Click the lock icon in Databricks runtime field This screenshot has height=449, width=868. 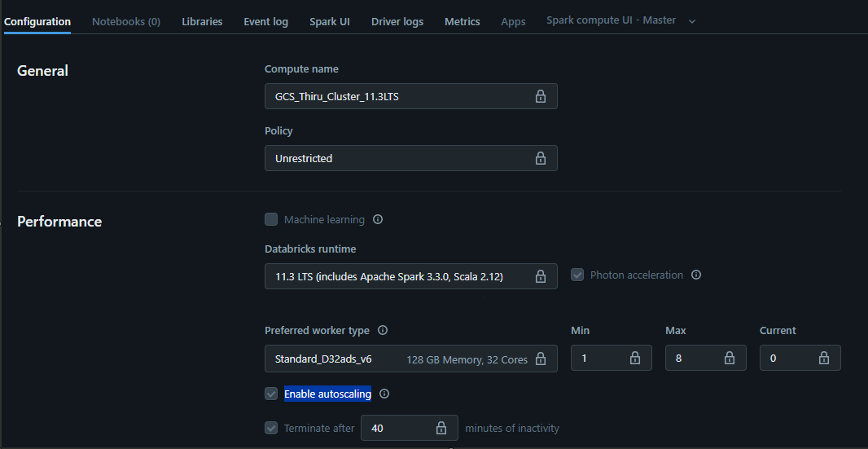point(541,276)
